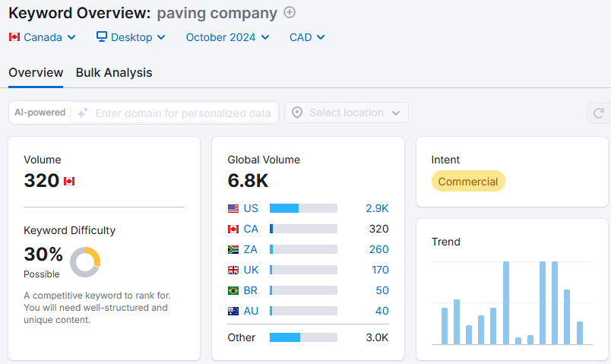Image resolution: width=611 pixels, height=364 pixels.
Task: Click the Other volume progress bar
Action: 303,337
